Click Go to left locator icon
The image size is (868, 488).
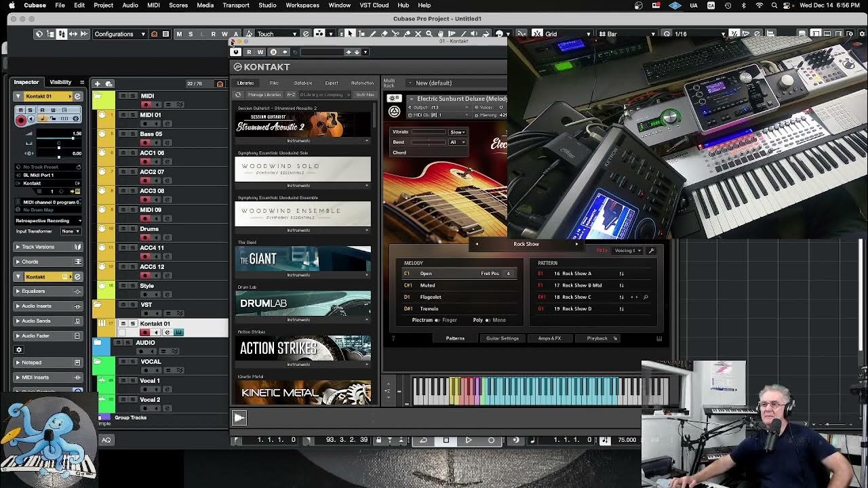click(237, 441)
